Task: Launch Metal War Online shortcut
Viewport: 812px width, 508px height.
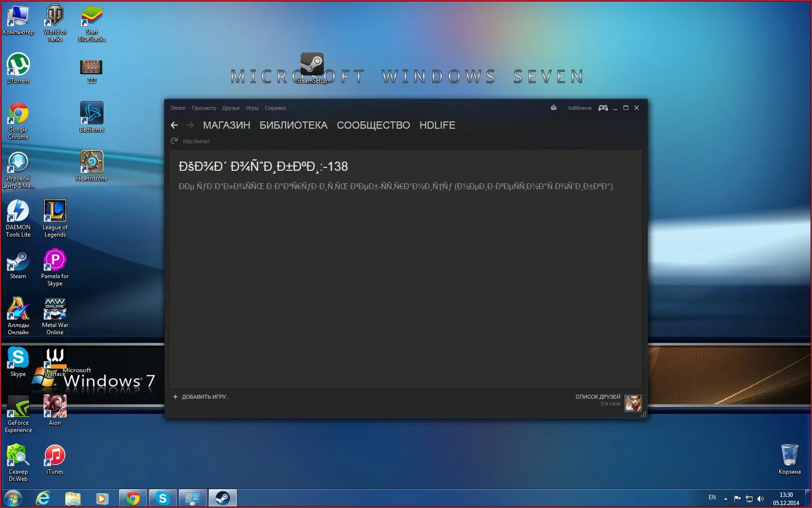Action: [55, 316]
